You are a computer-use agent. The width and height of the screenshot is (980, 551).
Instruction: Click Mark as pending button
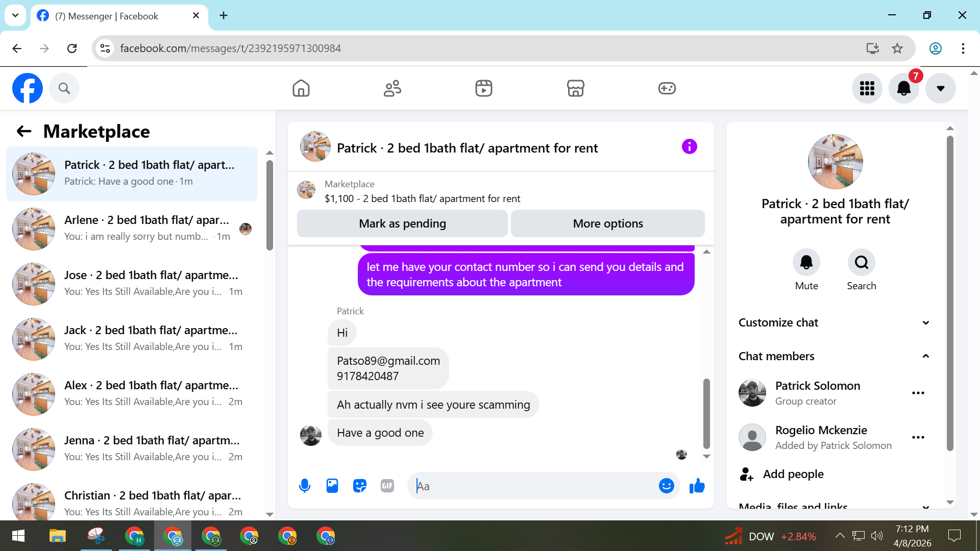pos(402,223)
